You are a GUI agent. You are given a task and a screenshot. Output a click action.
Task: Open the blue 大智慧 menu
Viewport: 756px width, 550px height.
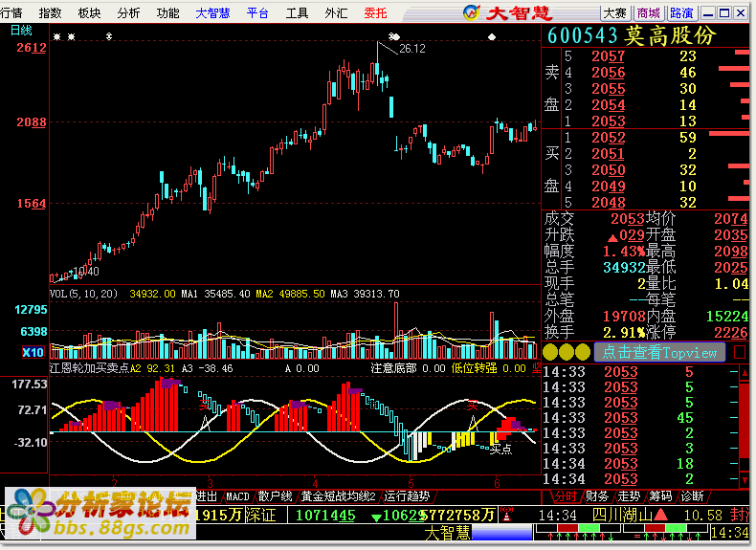click(x=212, y=13)
